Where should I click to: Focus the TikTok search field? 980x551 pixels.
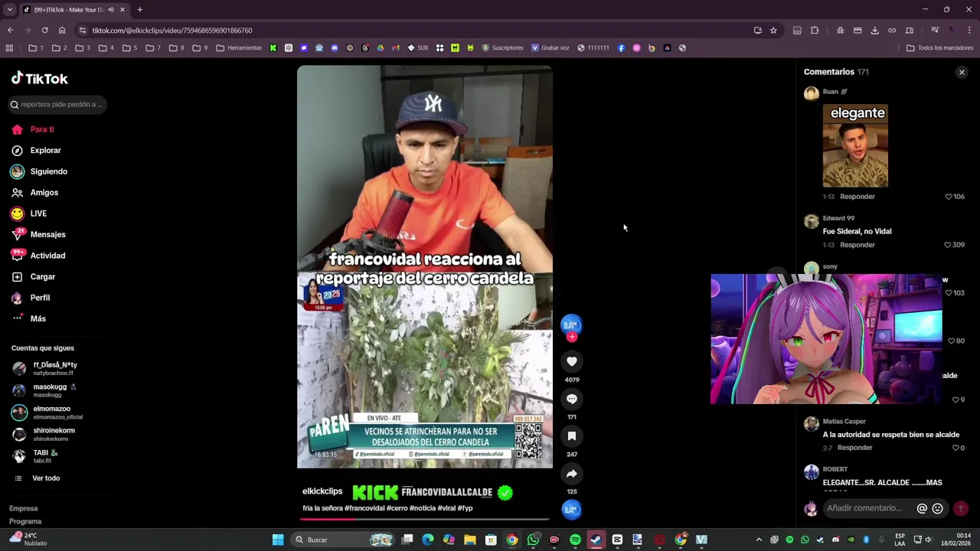pos(58,104)
